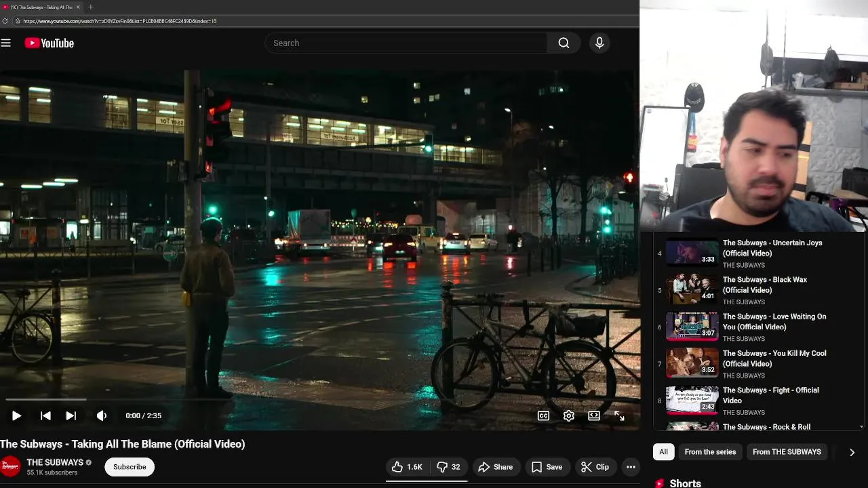This screenshot has width=868, height=488.
Task: Open THE SUBWAYS channel name link
Action: [x=55, y=462]
